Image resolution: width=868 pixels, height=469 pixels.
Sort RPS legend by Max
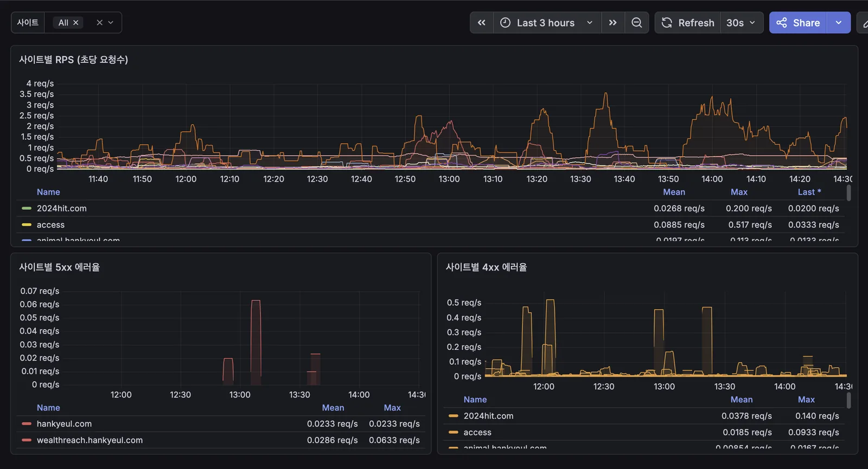click(739, 192)
